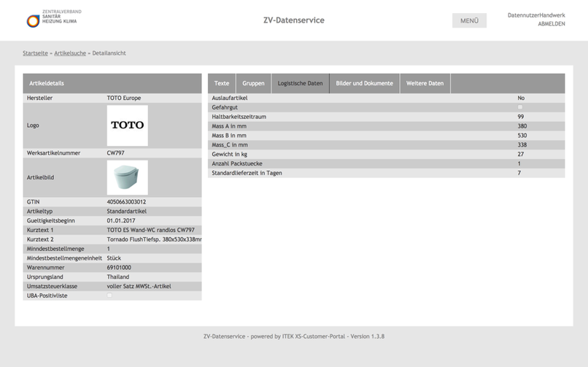Screen dimensions: 588x367
Task: Go to Artikelsuche breadcrumb link
Action: coord(70,53)
